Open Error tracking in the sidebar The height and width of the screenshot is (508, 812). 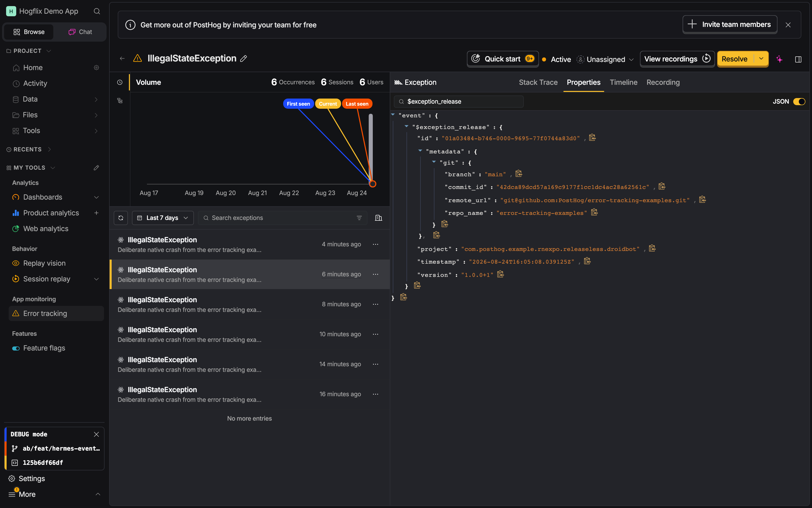click(x=56, y=313)
